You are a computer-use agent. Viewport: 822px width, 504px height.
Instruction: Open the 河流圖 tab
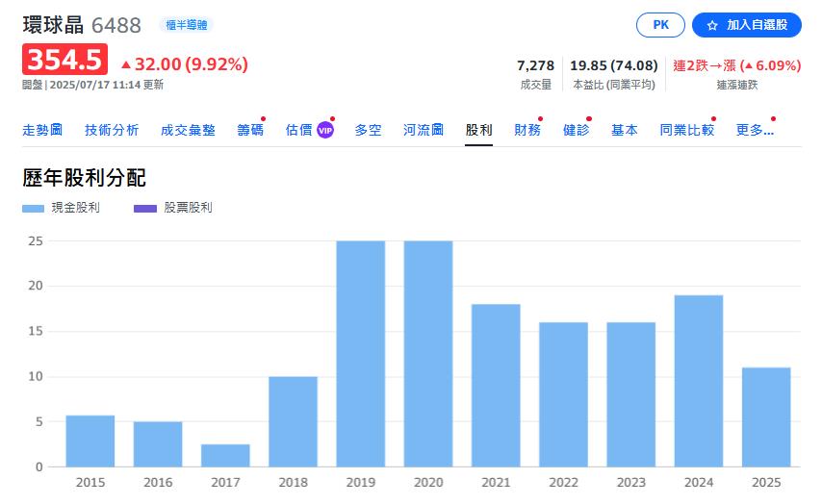pyautogui.click(x=424, y=130)
